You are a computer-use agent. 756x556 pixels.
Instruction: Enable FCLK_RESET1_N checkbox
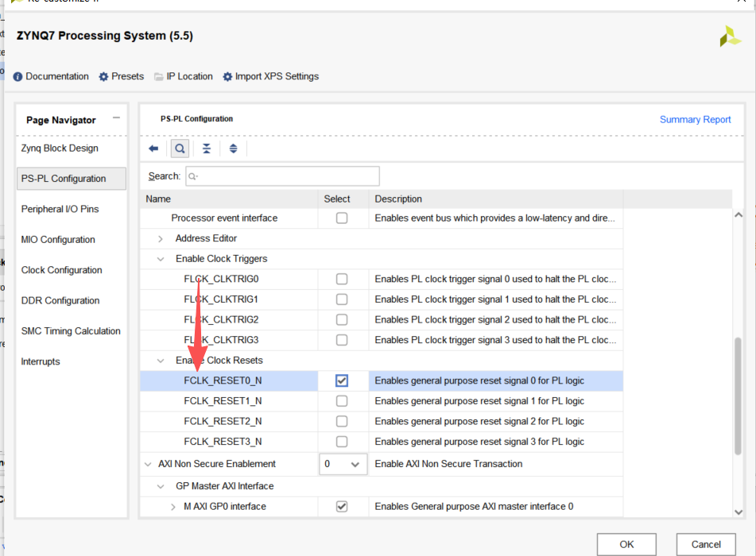(342, 401)
